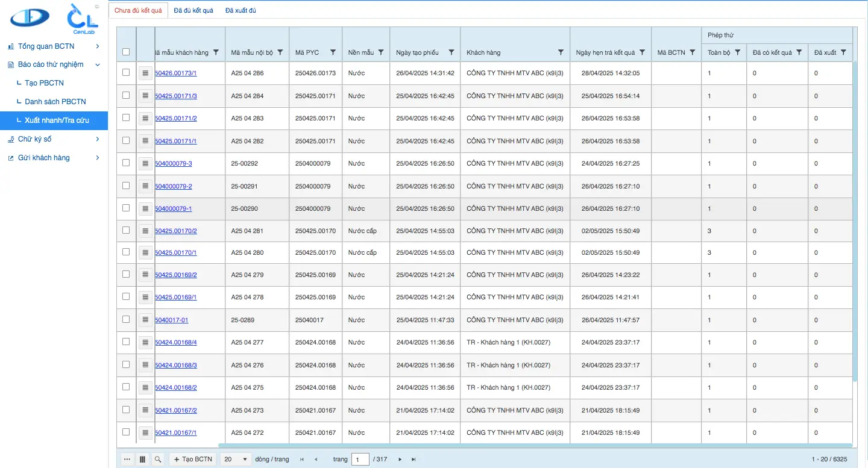Jump to the last page

414,460
